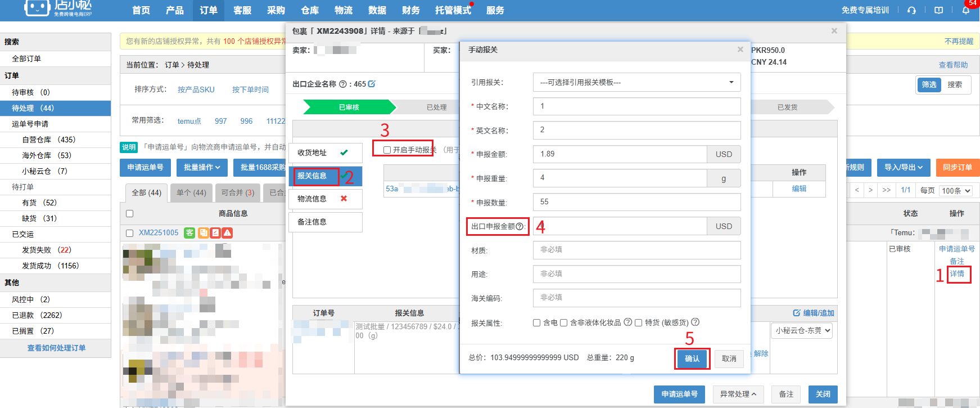Switch to the 单个 (44) tab
This screenshot has height=408, width=980.
point(192,192)
